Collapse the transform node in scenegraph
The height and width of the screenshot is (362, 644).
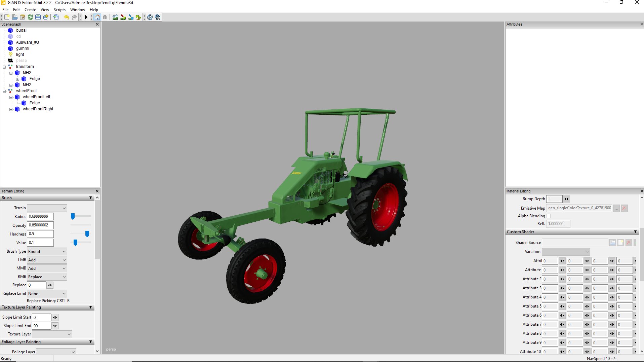click(x=4, y=67)
